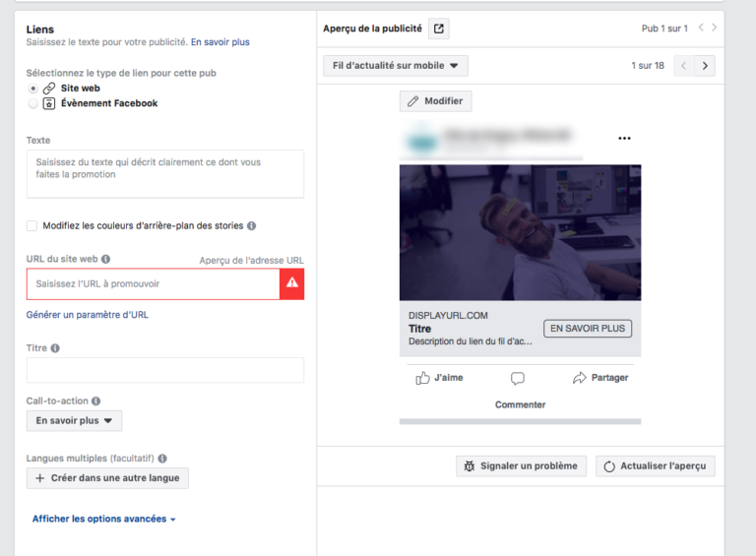Viewport: 756px width, 556px height.
Task: Click the URL à promouvoir input field
Action: 154,283
